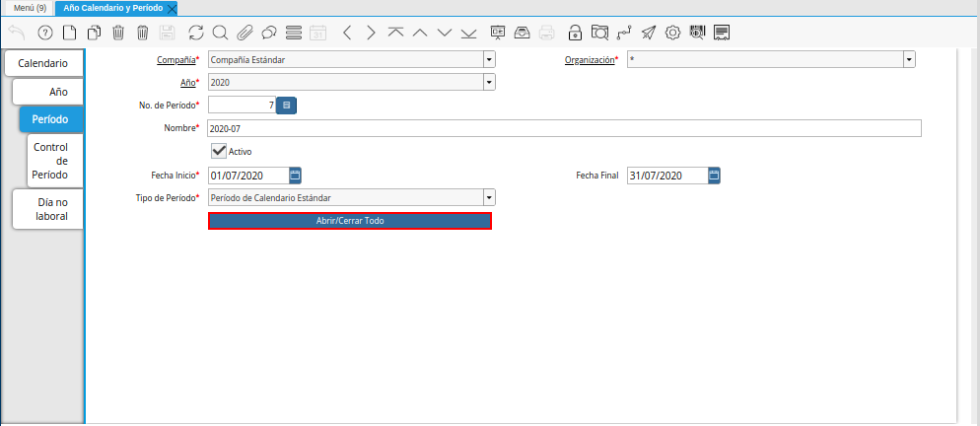Click the trash icon beside the greyed save icon
The width and height of the screenshot is (980, 426).
tap(143, 33)
